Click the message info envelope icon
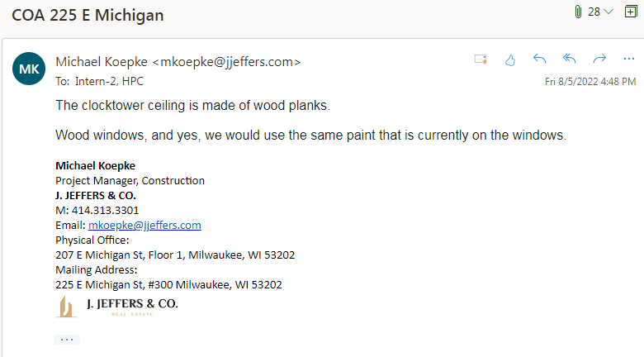The width and height of the screenshot is (644, 357). 481,59
